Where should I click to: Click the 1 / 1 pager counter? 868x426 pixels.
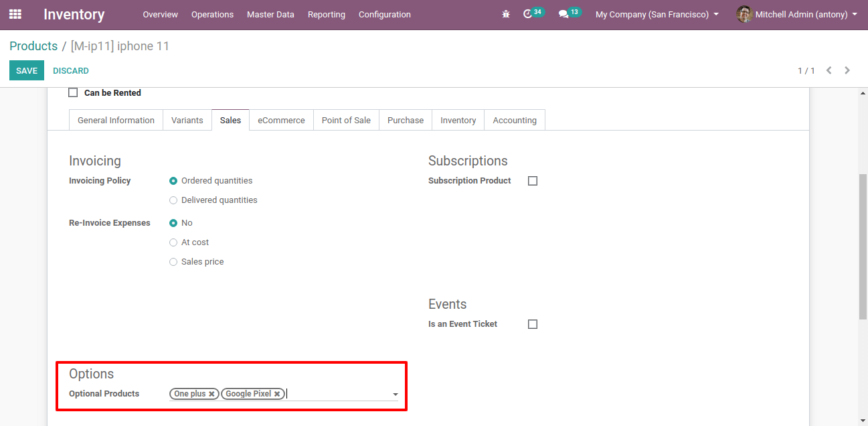point(806,70)
